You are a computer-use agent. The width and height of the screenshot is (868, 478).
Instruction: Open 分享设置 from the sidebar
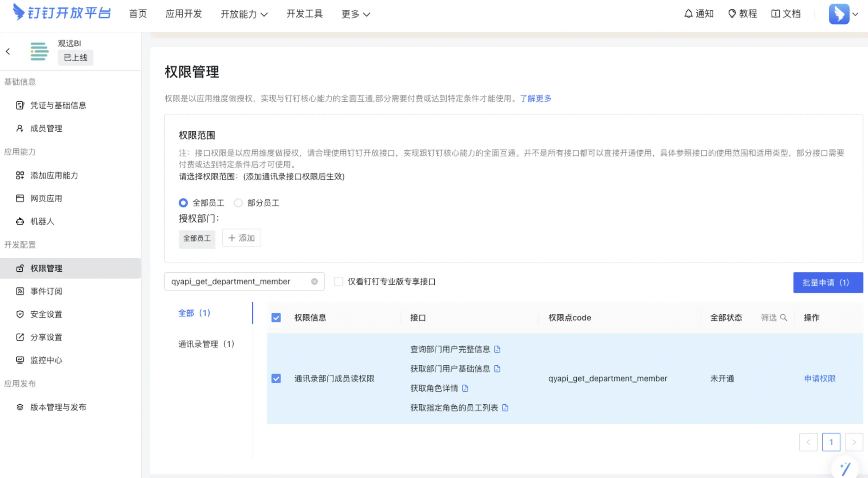(70, 337)
